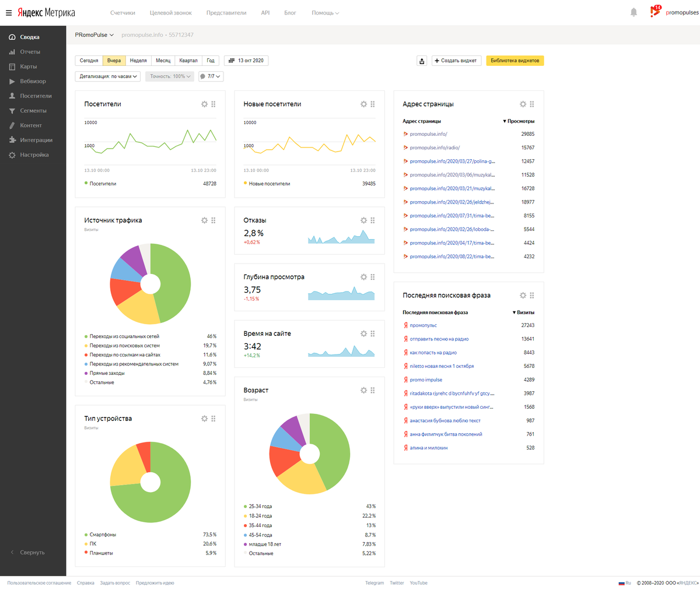The image size is (700, 590).
Task: Grab the drag handle of Возраст widget
Action: [373, 390]
